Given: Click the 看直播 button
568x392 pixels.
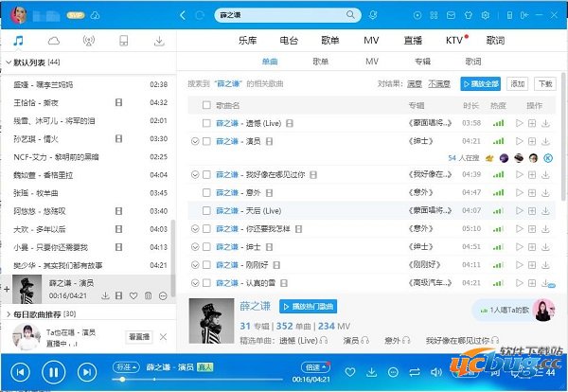Looking at the screenshot, I should pyautogui.click(x=139, y=337).
